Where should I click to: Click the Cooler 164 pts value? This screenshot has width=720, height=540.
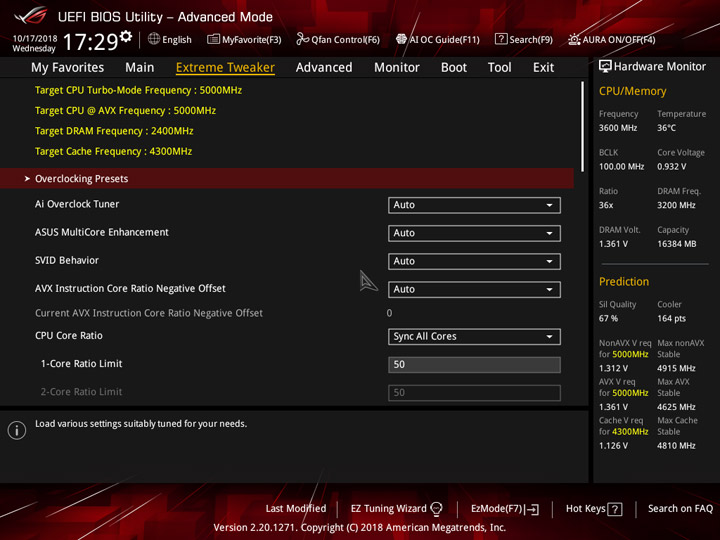[671, 318]
